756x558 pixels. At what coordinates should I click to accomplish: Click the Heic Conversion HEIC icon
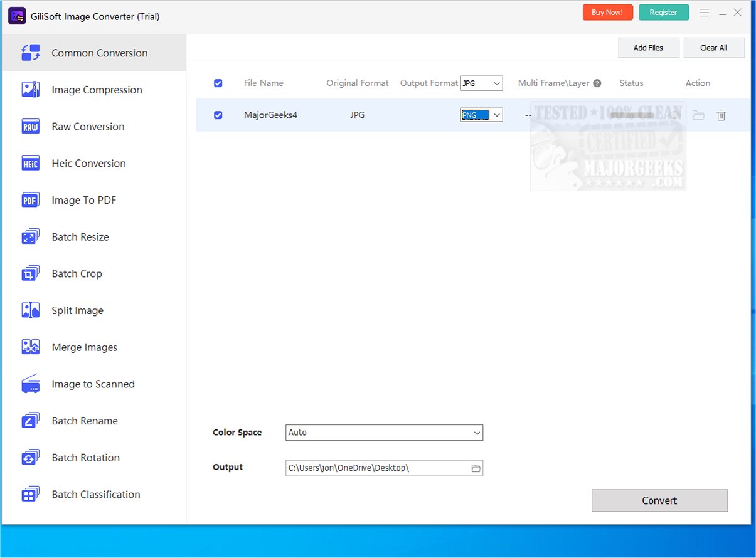[x=31, y=164]
